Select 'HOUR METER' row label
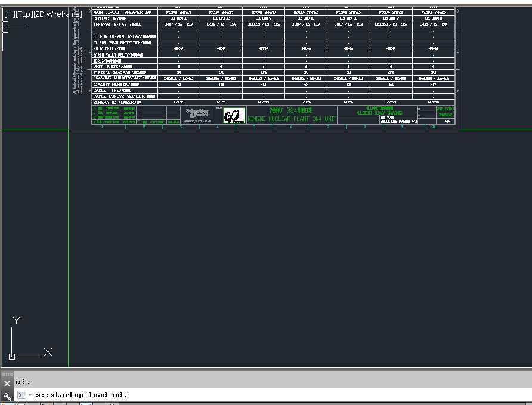This screenshot has height=405, width=532. (x=109, y=48)
